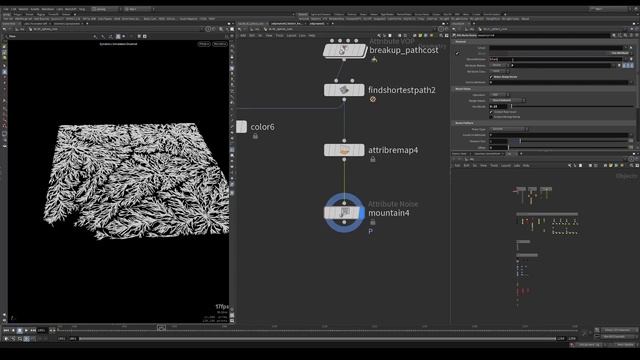Screen dimensions: 640x360
Task: Click the select tool atop viewport left toolbar
Action: coord(4,47)
